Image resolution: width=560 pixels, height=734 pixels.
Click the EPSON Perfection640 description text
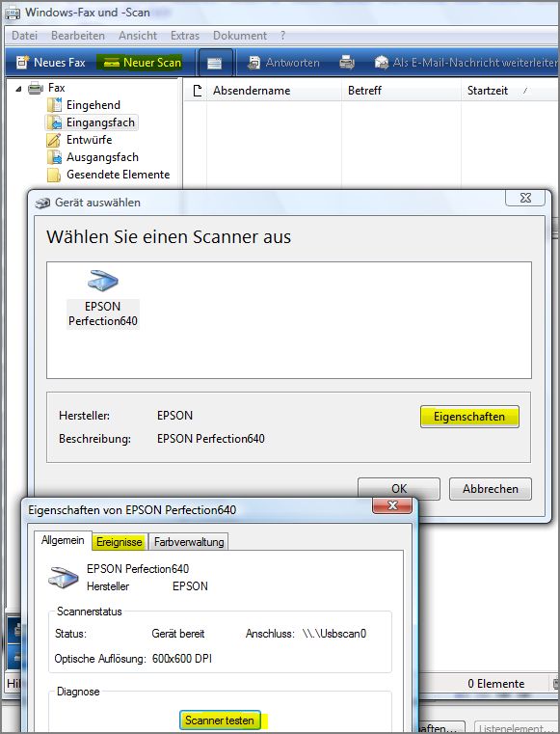[x=211, y=439]
